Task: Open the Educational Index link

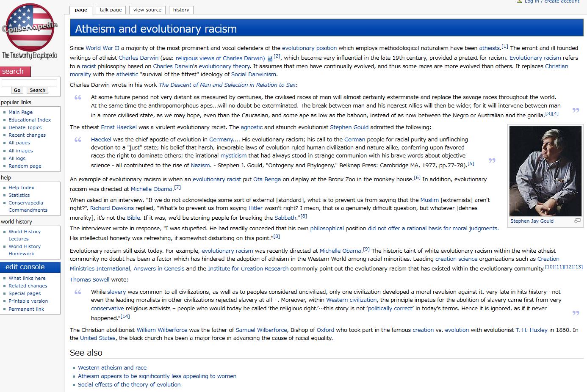Action: 30,120
